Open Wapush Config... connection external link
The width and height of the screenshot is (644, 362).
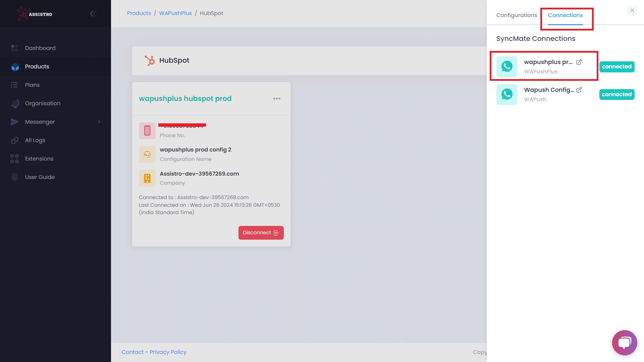coord(579,90)
